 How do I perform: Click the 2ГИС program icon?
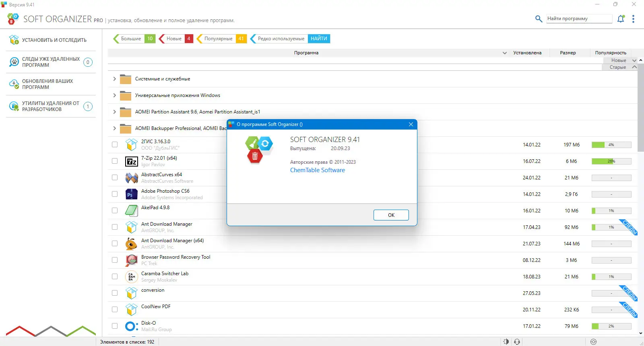(x=132, y=144)
